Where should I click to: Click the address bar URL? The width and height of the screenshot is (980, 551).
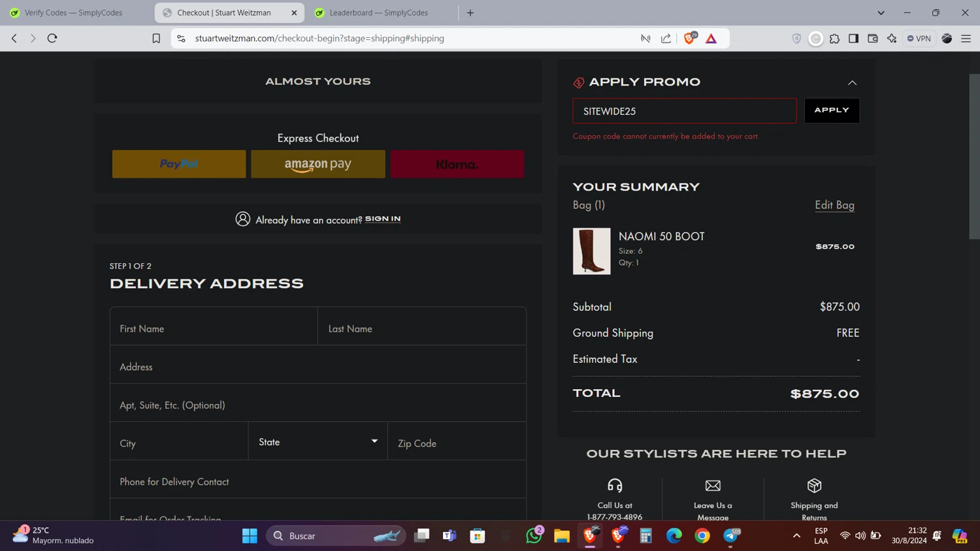[x=319, y=39]
